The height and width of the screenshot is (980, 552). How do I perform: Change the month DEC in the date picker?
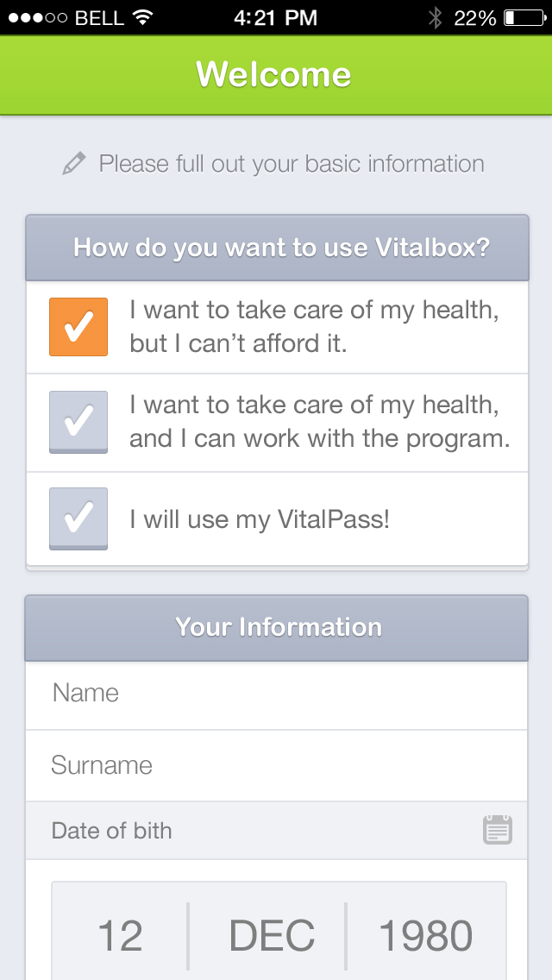(x=272, y=936)
